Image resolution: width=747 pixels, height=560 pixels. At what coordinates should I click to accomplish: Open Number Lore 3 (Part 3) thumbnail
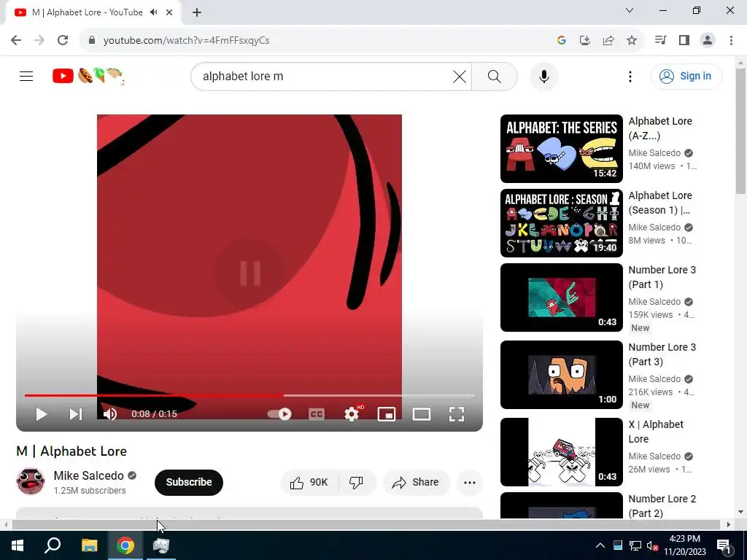[561, 375]
